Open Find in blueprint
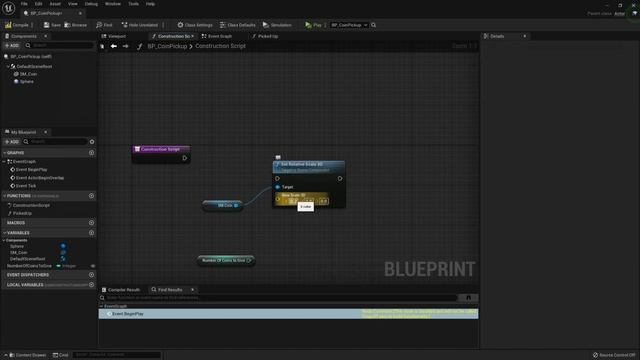 coord(104,25)
